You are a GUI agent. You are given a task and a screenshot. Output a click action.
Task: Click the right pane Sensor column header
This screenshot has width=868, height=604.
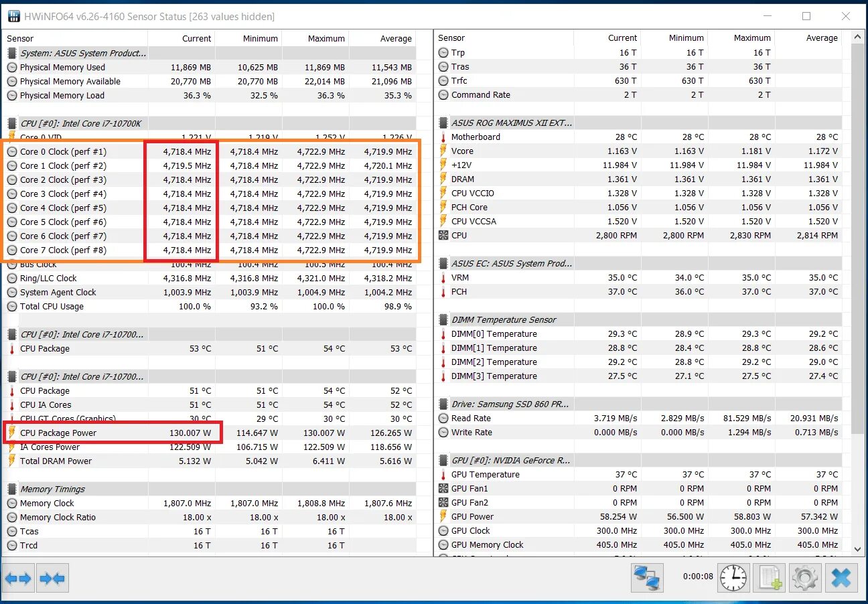[504, 38]
